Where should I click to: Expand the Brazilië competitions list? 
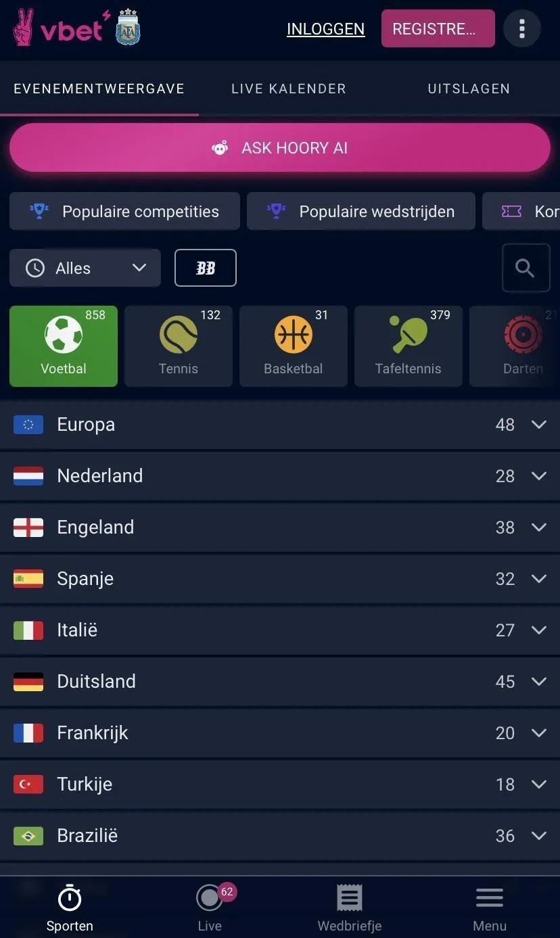538,836
